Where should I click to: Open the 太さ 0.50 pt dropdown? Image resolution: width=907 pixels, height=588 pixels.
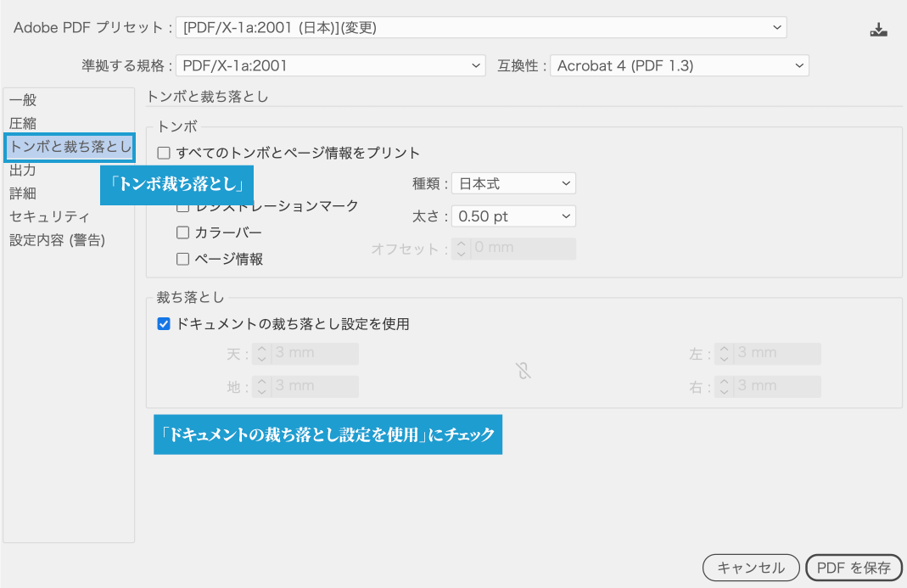click(512, 216)
